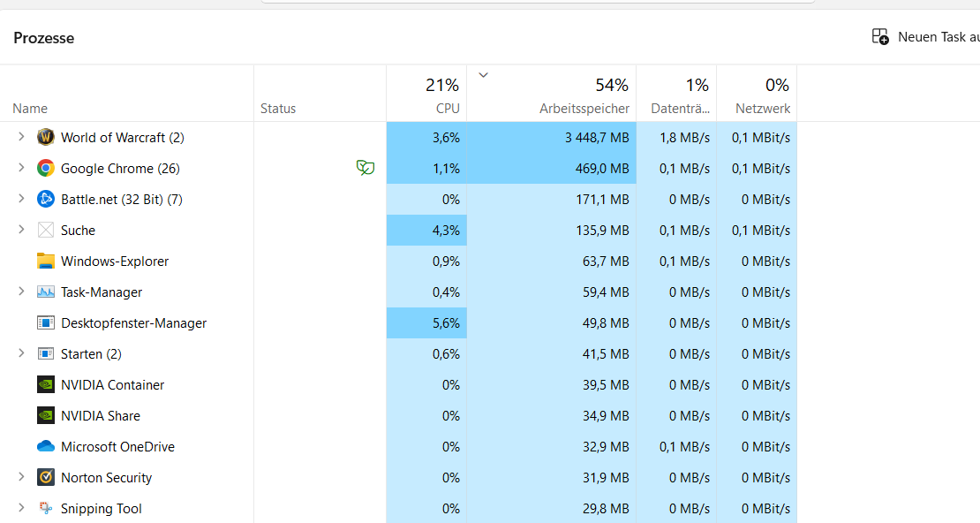
Task: Select the Microsoft OneDrive process name
Action: coord(118,447)
